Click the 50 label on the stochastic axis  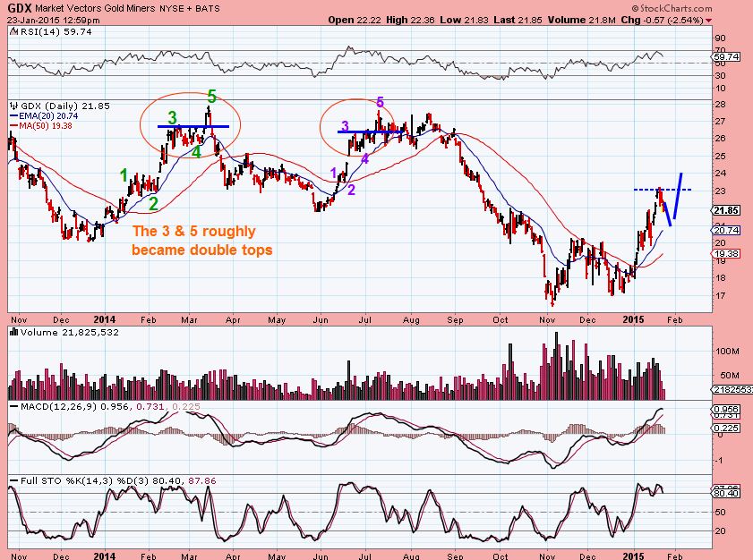pyautogui.click(x=721, y=513)
